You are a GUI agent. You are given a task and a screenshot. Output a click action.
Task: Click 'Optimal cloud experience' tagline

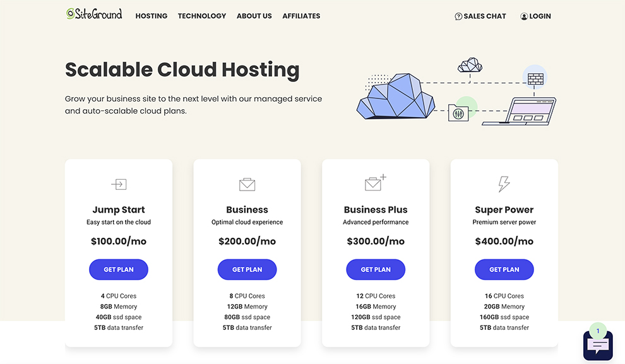[247, 222]
